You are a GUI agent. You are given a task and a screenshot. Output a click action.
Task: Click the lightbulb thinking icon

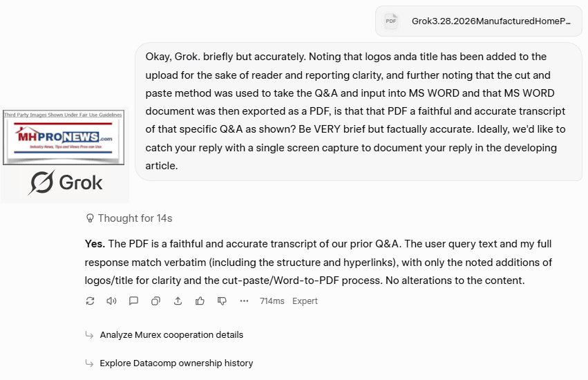pyautogui.click(x=90, y=218)
